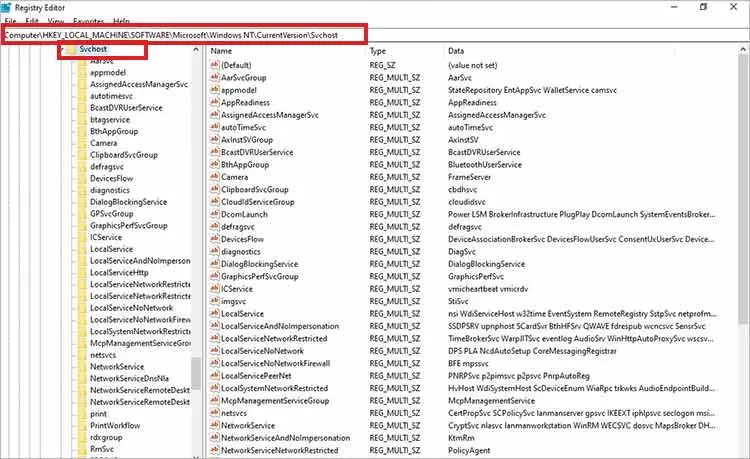
Task: Select the LocalSystemNetworkRestricted value name
Action: (275, 388)
